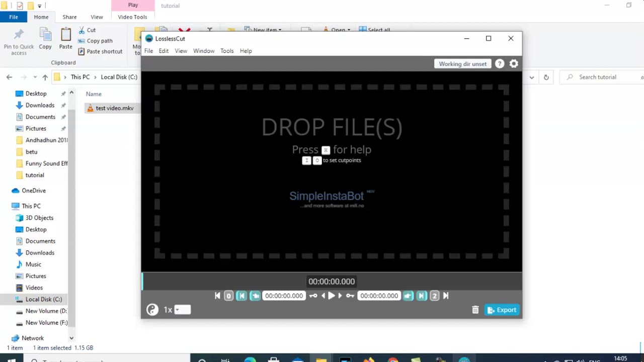Click the segment start number 0 badge
The height and width of the screenshot is (362, 644).
point(228,296)
